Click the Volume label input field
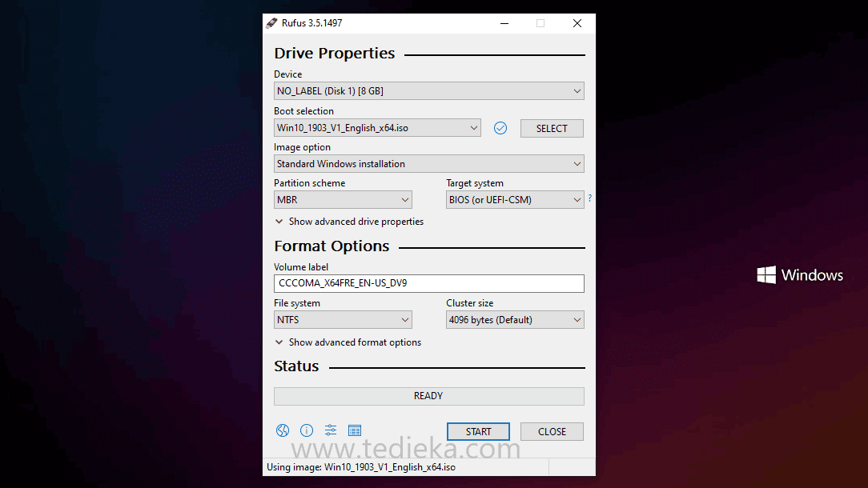 [x=429, y=283]
